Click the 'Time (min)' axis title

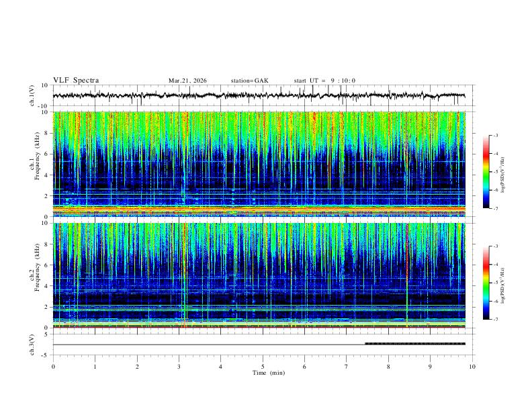point(269,373)
